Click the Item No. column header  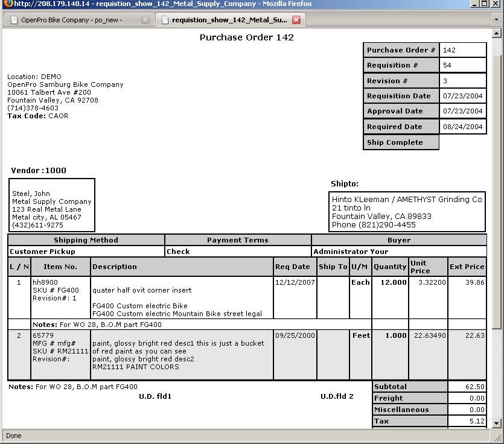[60, 267]
